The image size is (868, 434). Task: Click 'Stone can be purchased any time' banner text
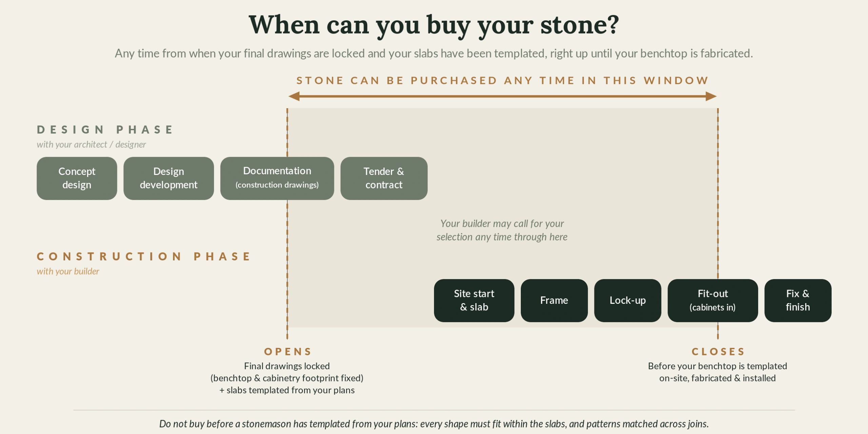(502, 80)
